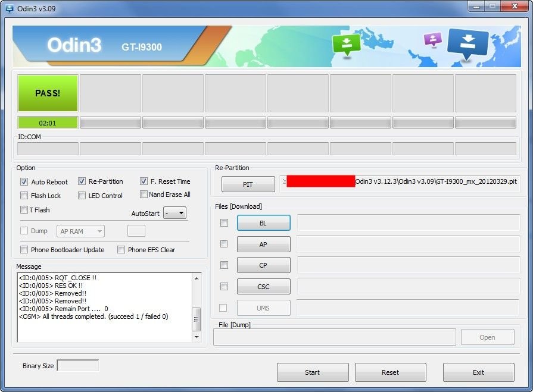Click the 02:01 elapsed time progress bar

[48, 123]
